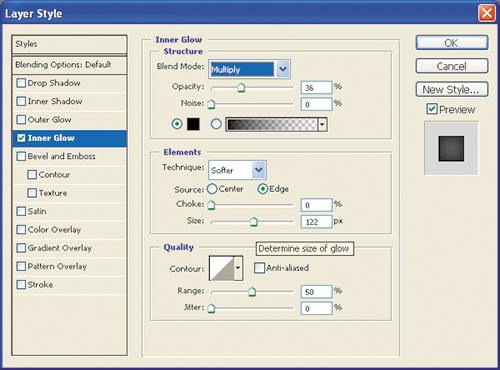500x370 pixels.
Task: Open the Blend Mode dropdown arrow
Action: [283, 69]
